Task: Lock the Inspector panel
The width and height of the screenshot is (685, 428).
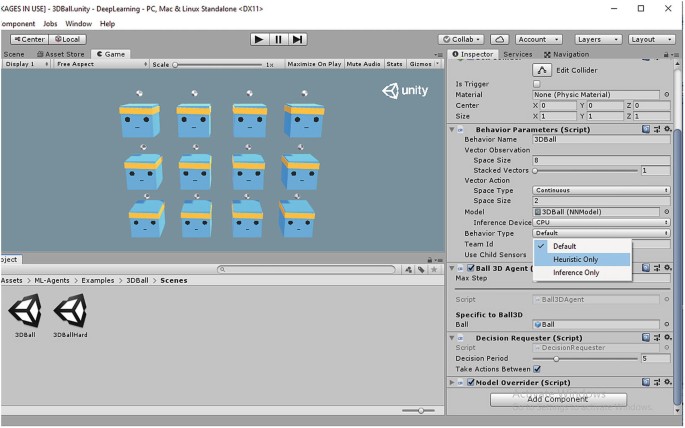Action: (x=666, y=55)
